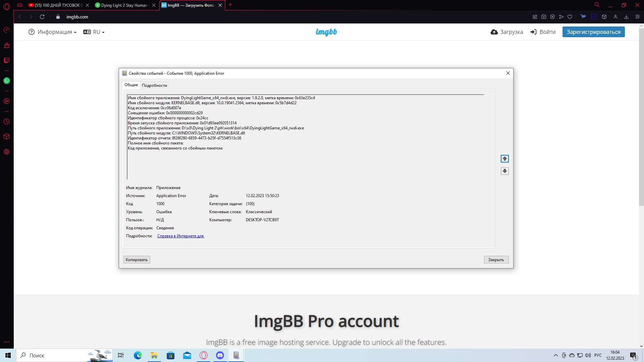Open GX Cleaner broom icon in sidebar

[7, 45]
